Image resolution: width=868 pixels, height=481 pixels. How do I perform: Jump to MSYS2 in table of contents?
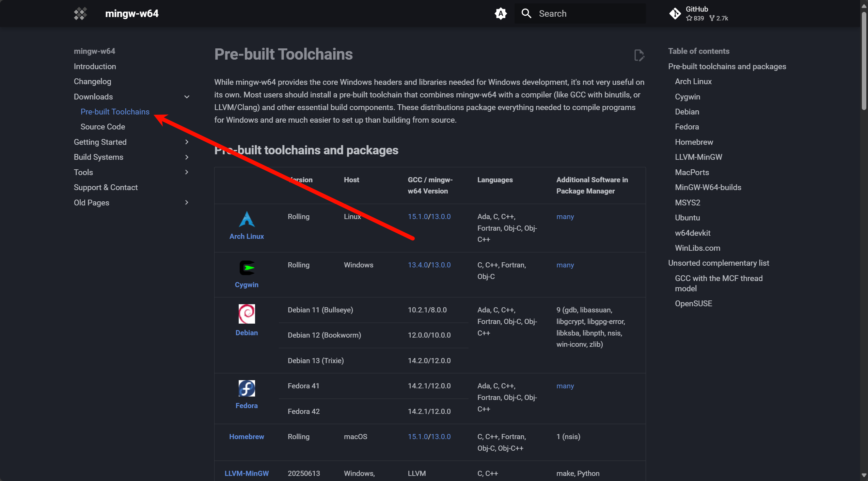click(687, 203)
